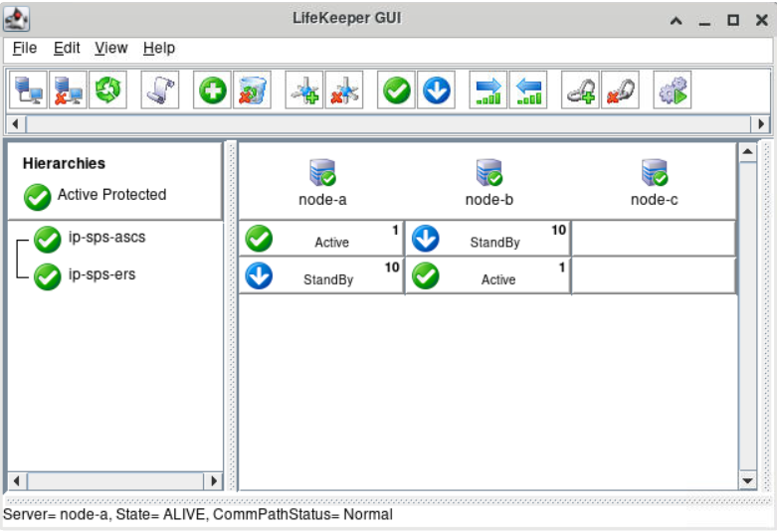The image size is (777, 532).
Task: Click the node-c server name label
Action: 654,200
